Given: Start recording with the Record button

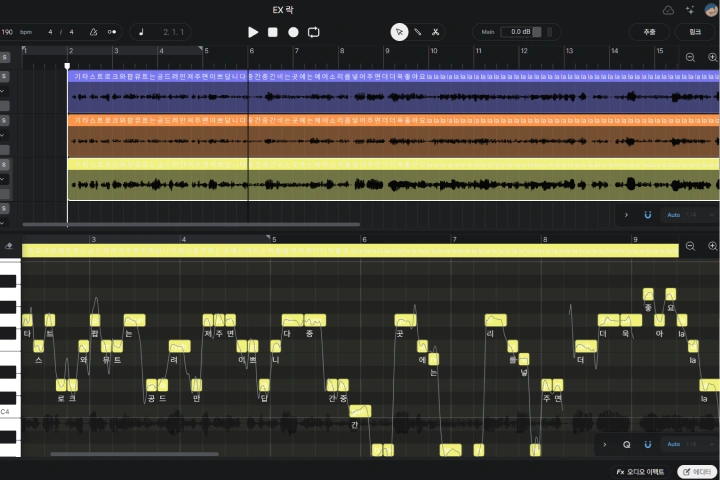Looking at the screenshot, I should [293, 32].
